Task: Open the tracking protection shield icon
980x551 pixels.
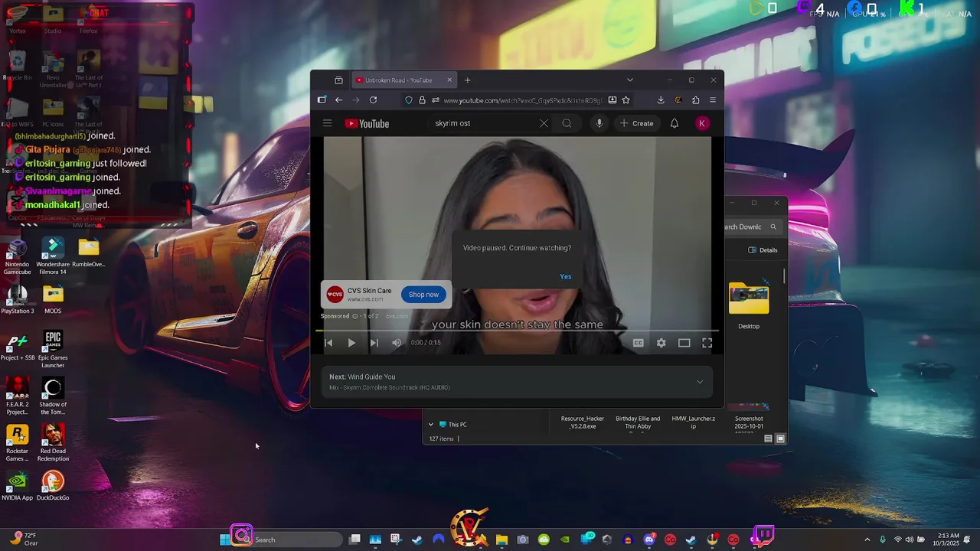Action: click(x=409, y=100)
